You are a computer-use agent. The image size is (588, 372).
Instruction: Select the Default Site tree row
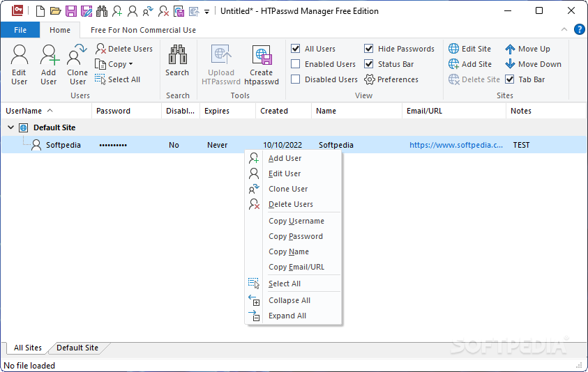294,127
